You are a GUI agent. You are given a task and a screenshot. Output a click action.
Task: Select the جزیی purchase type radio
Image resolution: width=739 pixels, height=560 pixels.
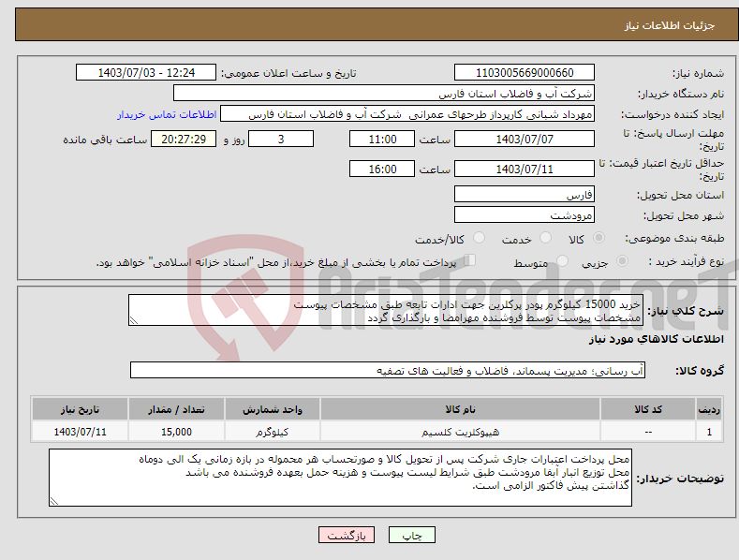(622, 260)
